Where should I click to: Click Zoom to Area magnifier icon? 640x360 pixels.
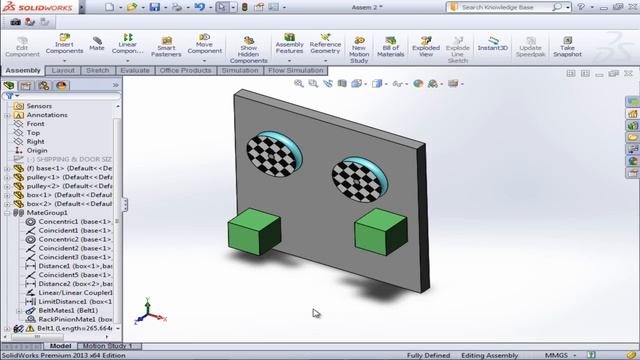313,84
